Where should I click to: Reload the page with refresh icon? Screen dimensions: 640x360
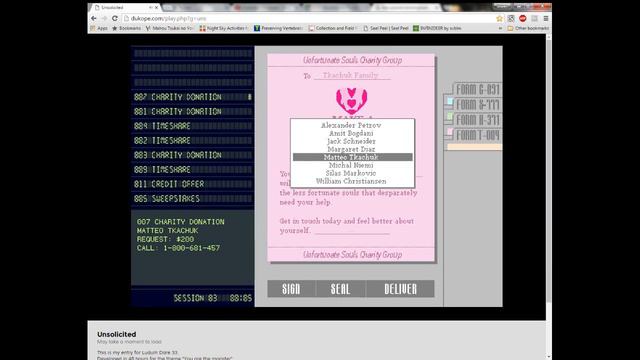115,18
